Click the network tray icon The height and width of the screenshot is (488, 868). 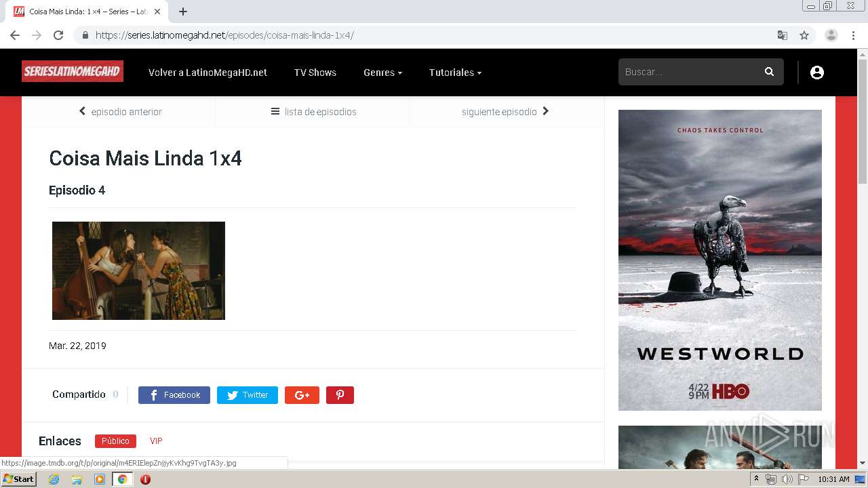[x=771, y=479]
